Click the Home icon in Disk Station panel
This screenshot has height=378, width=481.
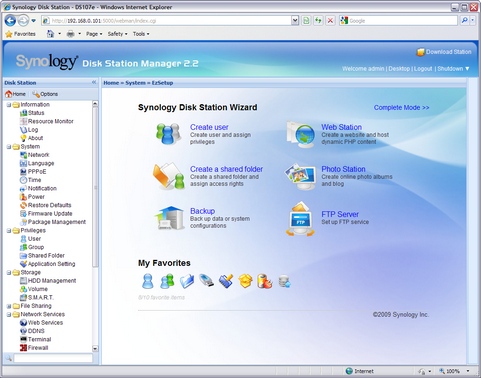click(9, 94)
